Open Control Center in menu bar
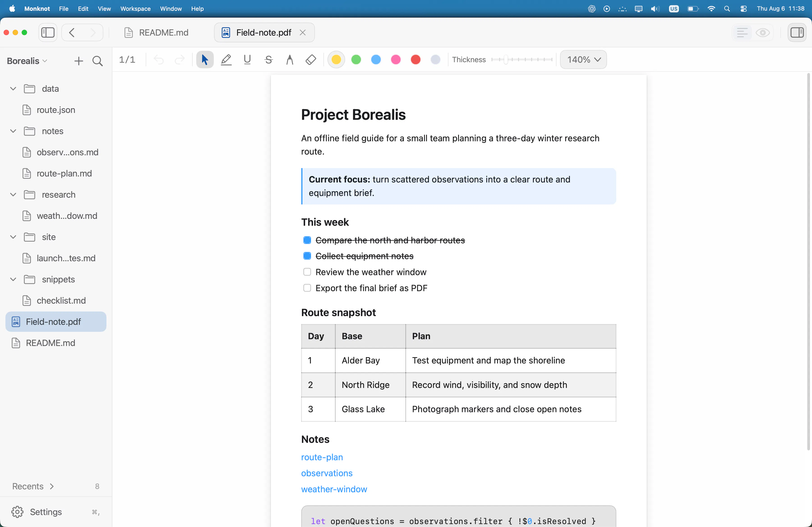 743,9
